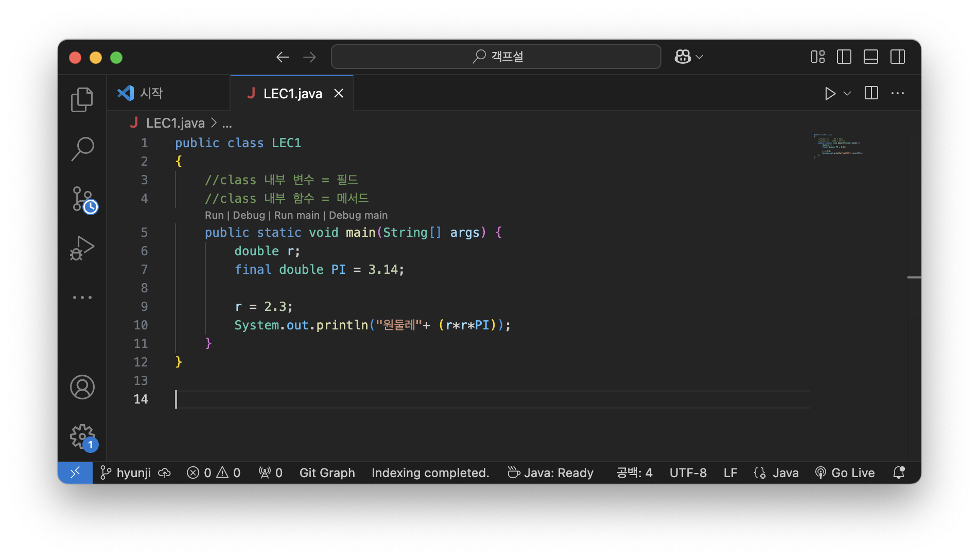Start Go Live server
The height and width of the screenshot is (560, 979).
(x=845, y=472)
